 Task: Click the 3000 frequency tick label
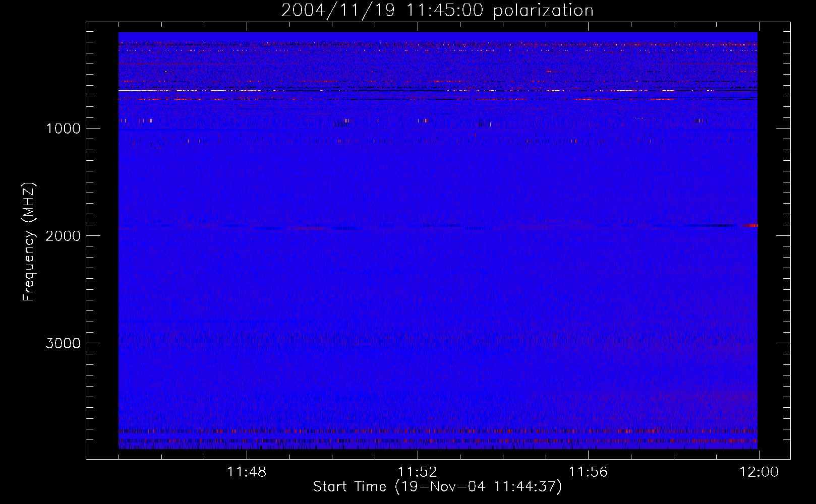click(63, 343)
